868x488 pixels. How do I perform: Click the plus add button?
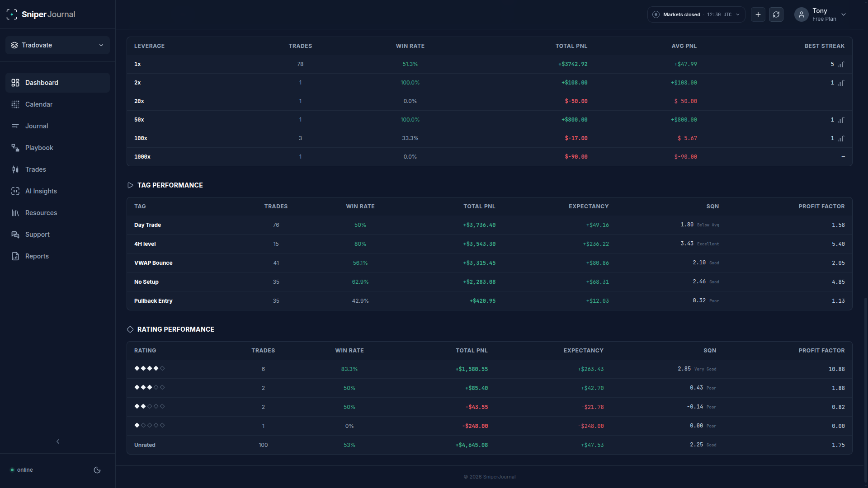click(x=758, y=14)
